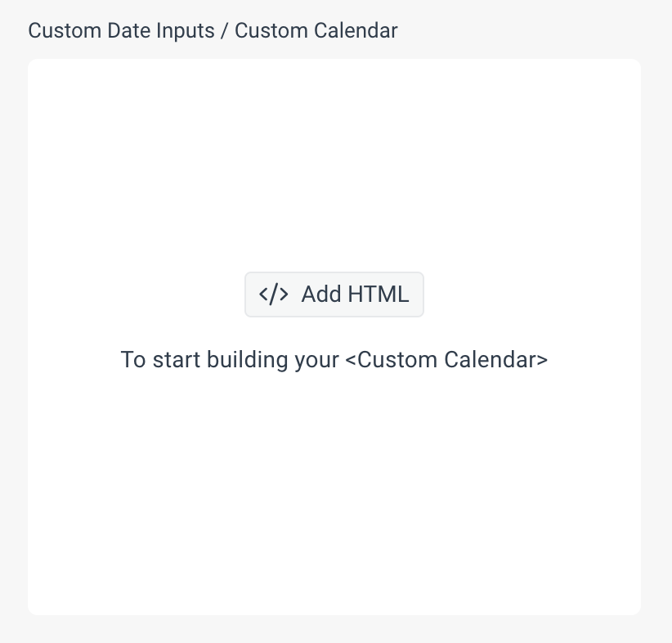The image size is (672, 643).
Task: Select Custom Calendar in the breadcrumb
Action: tap(316, 30)
